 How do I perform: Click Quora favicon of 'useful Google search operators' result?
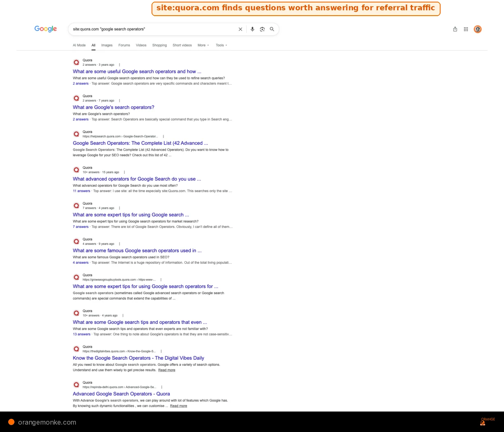pyautogui.click(x=76, y=62)
